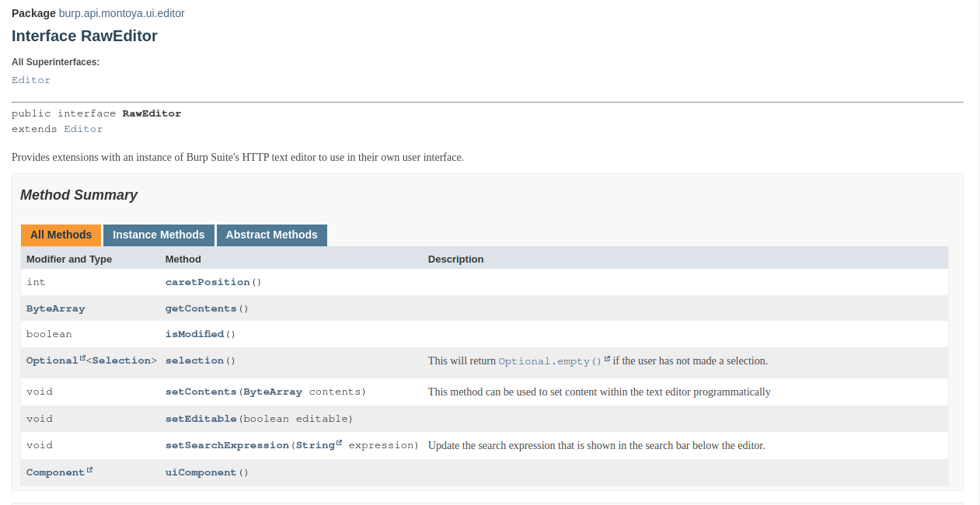
Task: Click external link icon beside Component
Action: (x=89, y=470)
